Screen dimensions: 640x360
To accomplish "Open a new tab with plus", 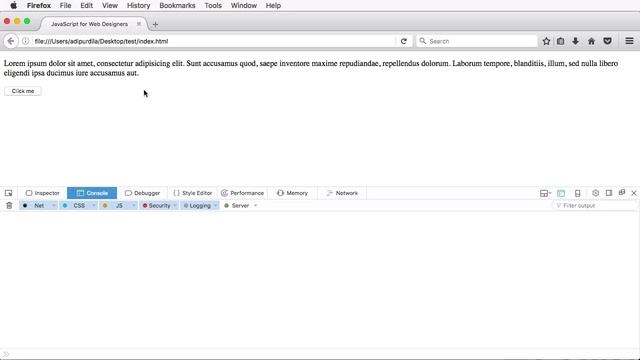I will [155, 24].
